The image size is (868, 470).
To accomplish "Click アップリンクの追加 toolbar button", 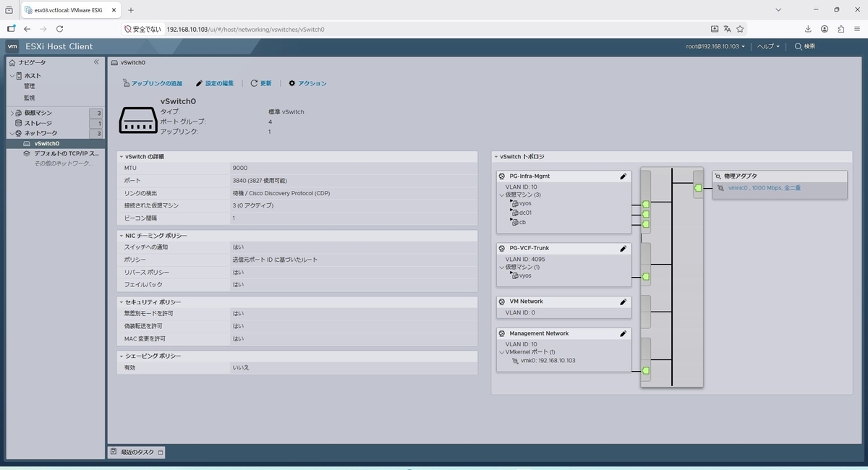I will click(153, 83).
